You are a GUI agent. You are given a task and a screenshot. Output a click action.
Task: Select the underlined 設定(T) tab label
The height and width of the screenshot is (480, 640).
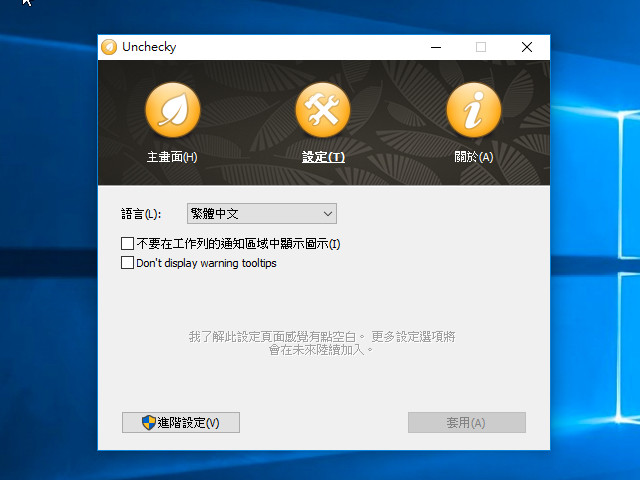pos(323,157)
